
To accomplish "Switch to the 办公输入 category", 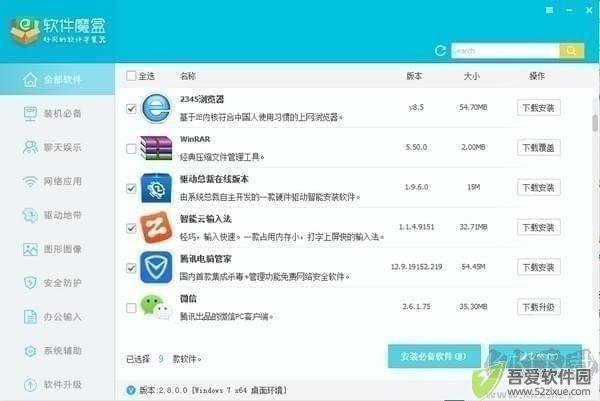I will pyautogui.click(x=57, y=317).
